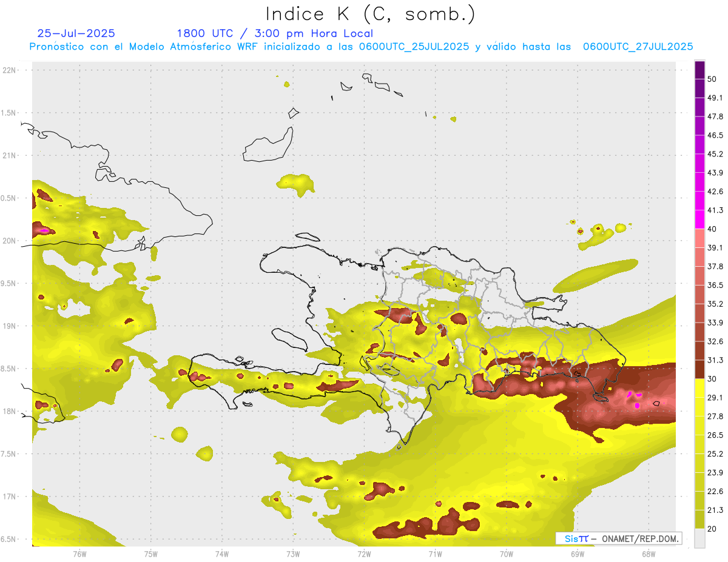Click the '72W' longitude label
The image size is (728, 562).
[364, 554]
